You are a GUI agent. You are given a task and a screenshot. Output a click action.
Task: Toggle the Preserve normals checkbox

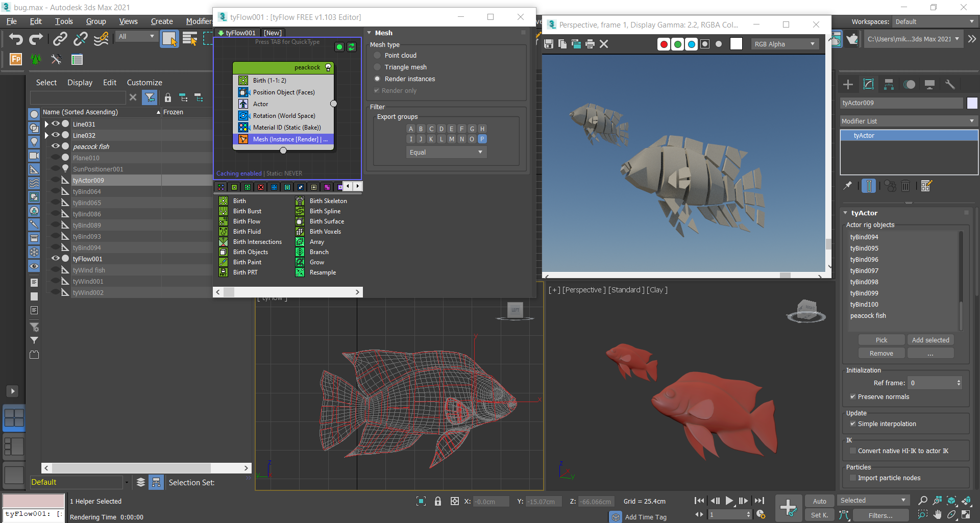(x=852, y=397)
